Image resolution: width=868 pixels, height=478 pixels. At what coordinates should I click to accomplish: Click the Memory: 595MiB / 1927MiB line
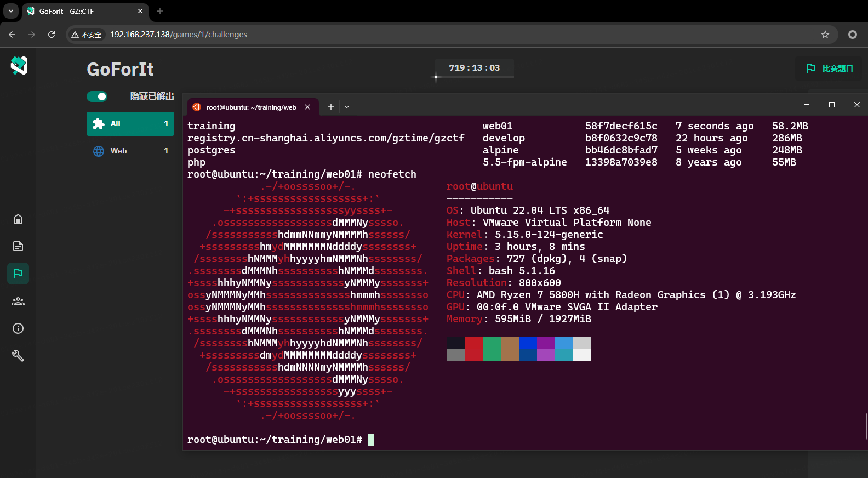[519, 319]
